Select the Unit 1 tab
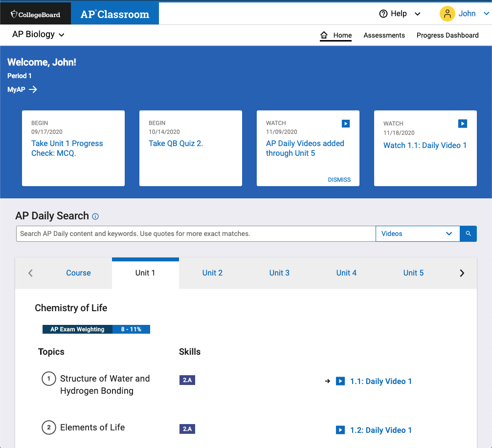Image resolution: width=492 pixels, height=448 pixels. coord(145,273)
